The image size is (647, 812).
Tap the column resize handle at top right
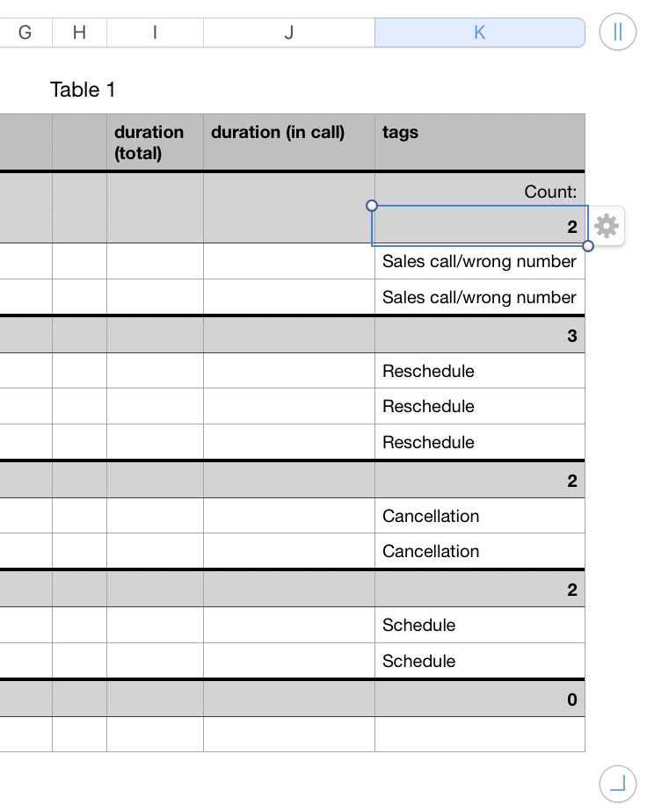point(617,33)
